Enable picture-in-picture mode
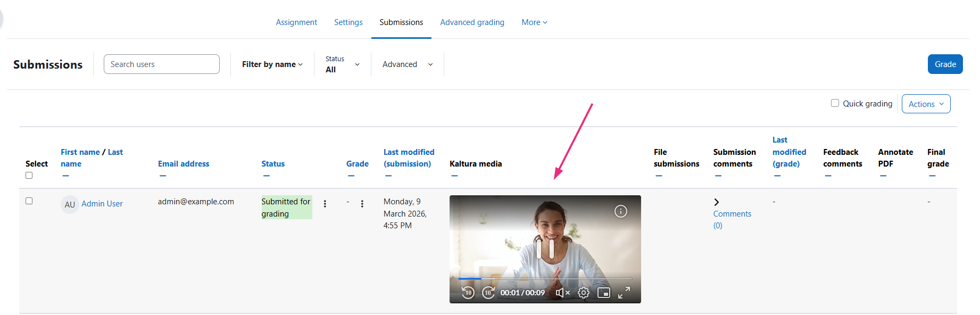 [604, 293]
